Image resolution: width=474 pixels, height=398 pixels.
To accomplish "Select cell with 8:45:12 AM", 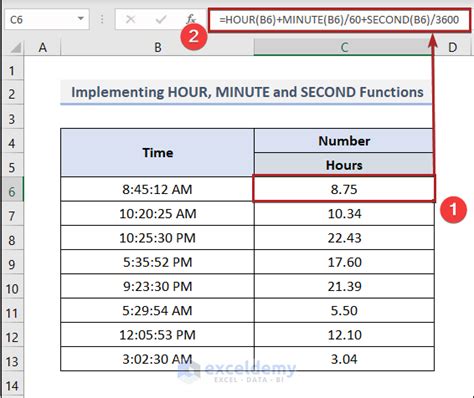I will click(157, 189).
